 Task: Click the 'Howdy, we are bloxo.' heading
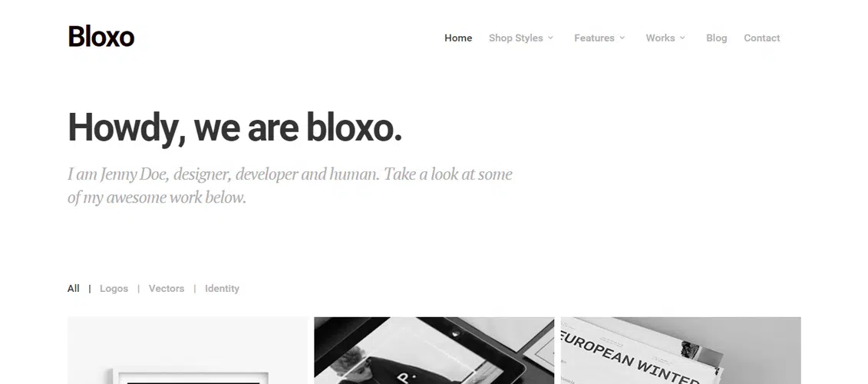point(235,128)
